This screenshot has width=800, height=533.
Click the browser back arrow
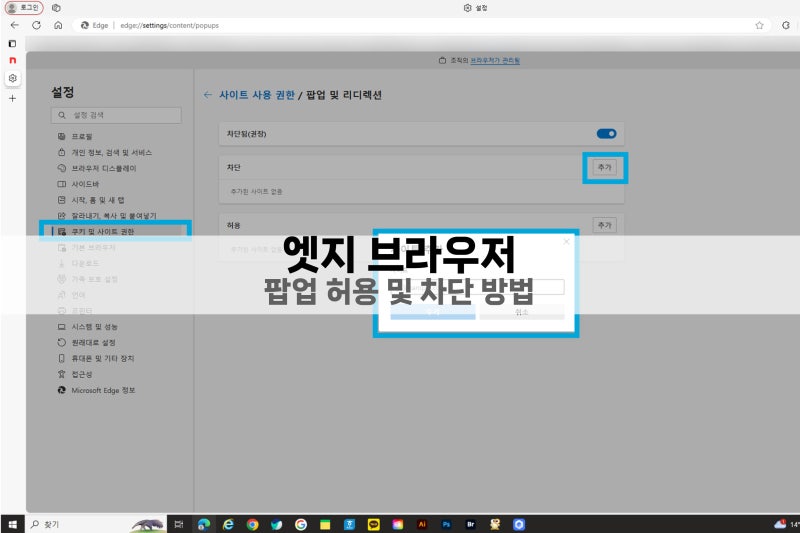click(14, 25)
